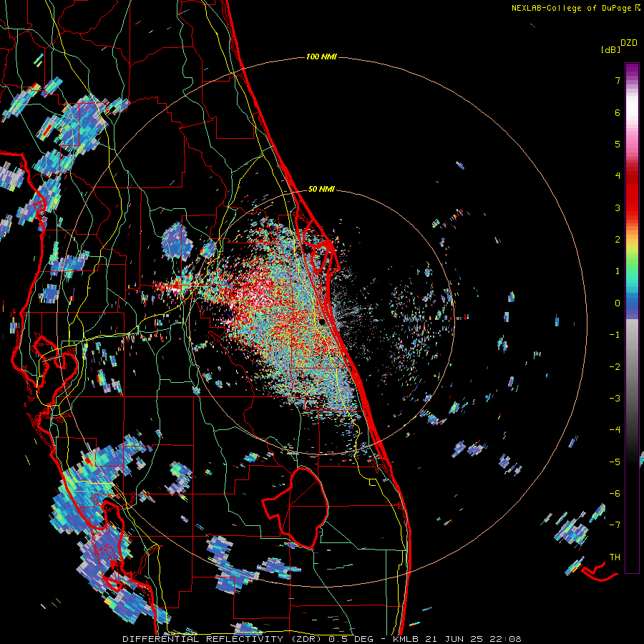Click the 'TH' label at the color scale bottom
The height and width of the screenshot is (644, 644).
(615, 557)
